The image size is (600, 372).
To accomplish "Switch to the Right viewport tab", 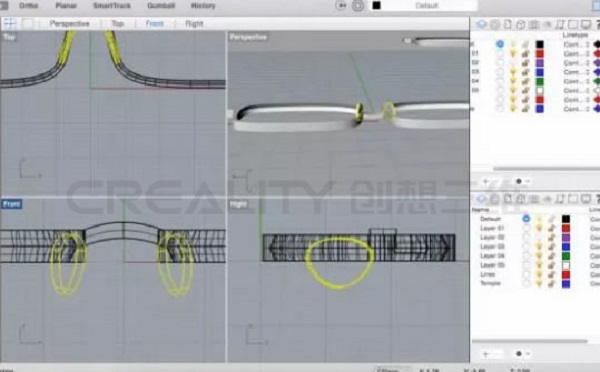I will [194, 24].
